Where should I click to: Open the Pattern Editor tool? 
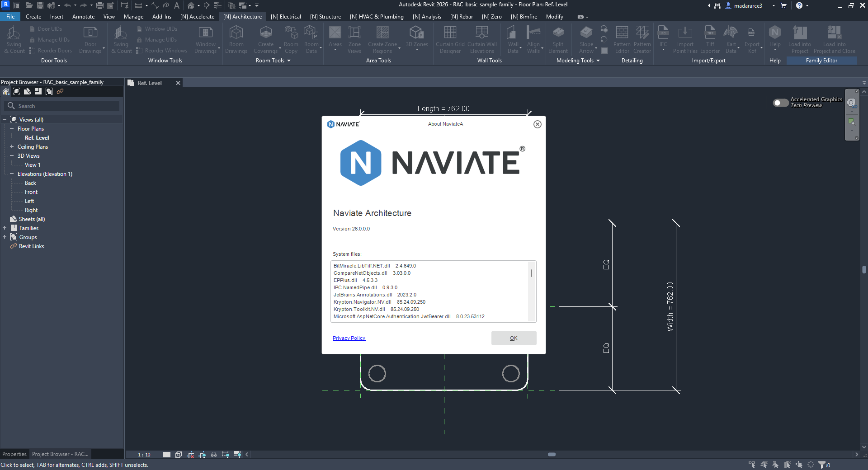click(x=622, y=40)
